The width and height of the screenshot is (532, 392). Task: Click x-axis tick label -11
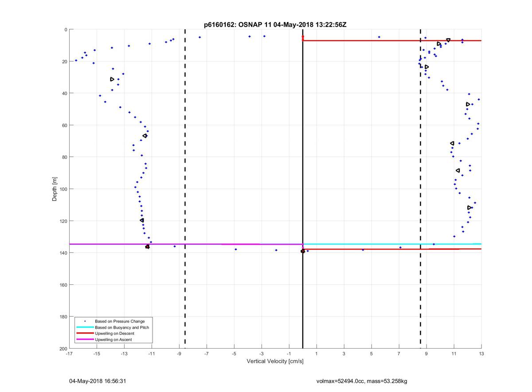(152, 353)
